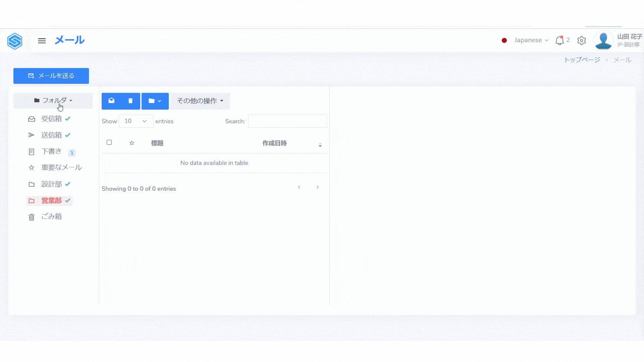Click the hamburger menu icon

(x=42, y=41)
